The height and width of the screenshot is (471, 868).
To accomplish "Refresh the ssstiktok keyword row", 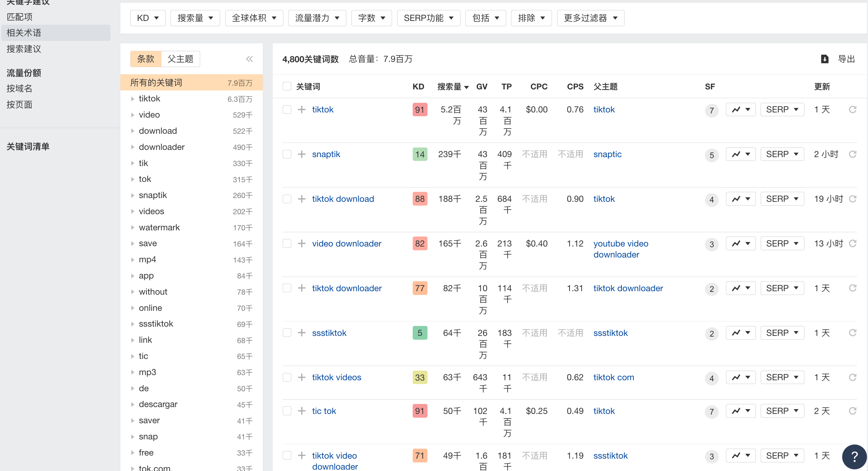I will coord(853,333).
